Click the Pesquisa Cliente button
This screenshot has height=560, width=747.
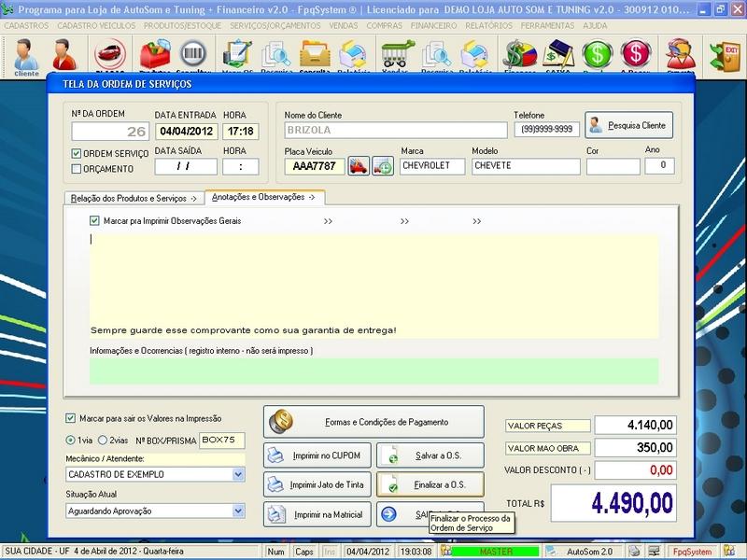(628, 125)
